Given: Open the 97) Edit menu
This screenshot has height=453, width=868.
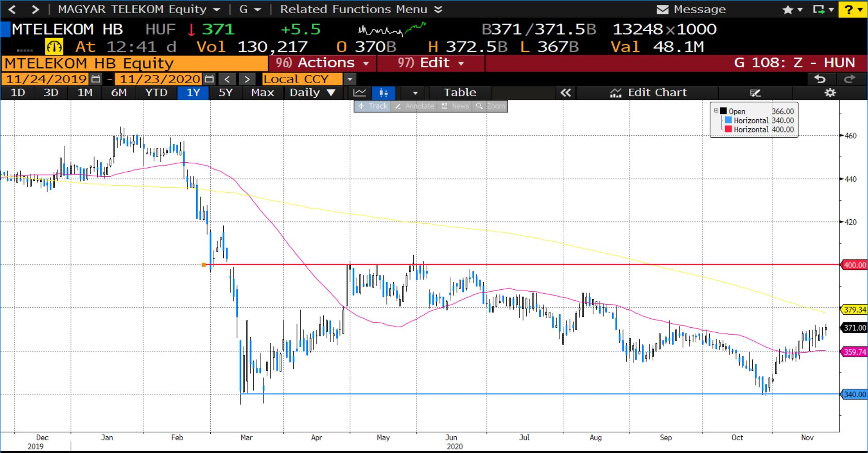Looking at the screenshot, I should click(431, 63).
